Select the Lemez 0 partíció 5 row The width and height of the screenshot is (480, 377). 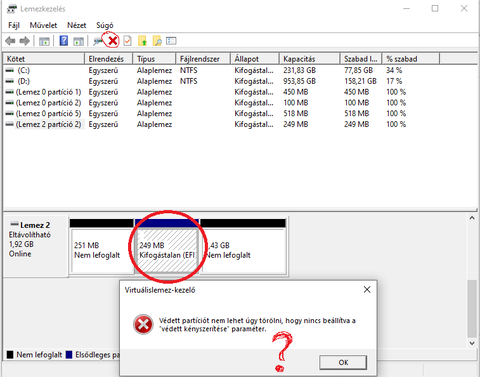[x=222, y=113]
